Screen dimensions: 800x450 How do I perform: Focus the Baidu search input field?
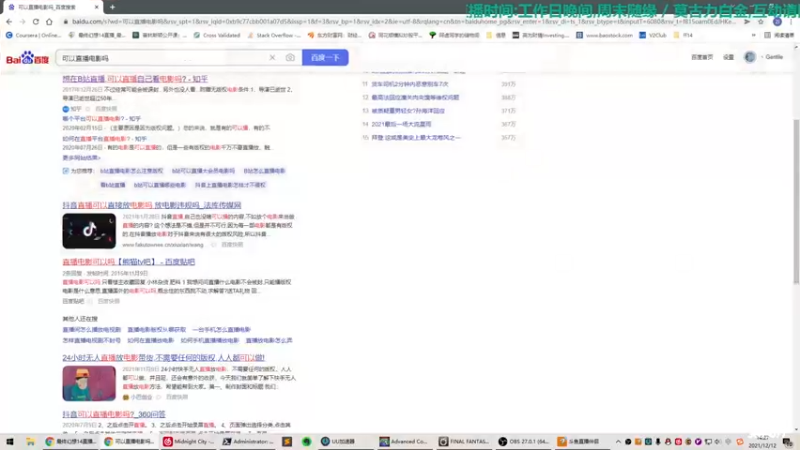pyautogui.click(x=163, y=58)
